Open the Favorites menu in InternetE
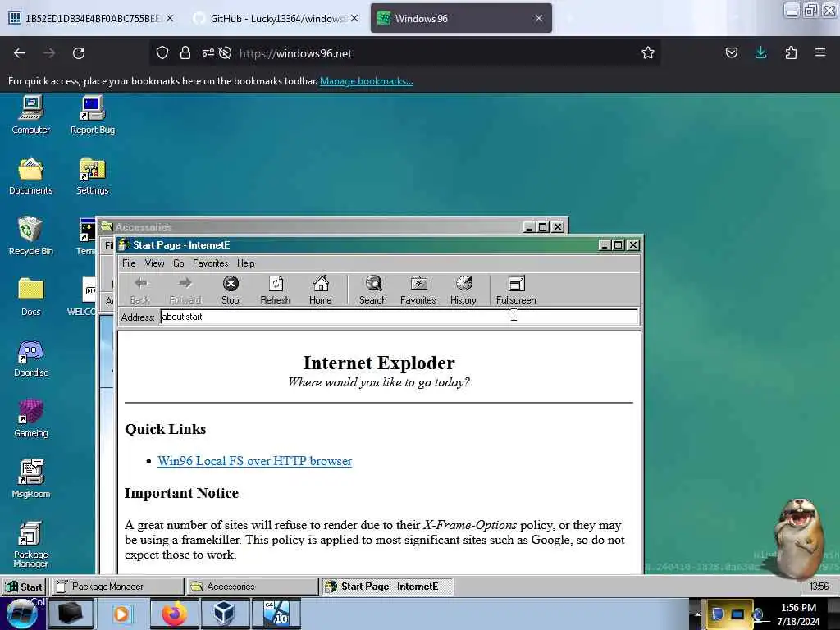 [x=211, y=263]
